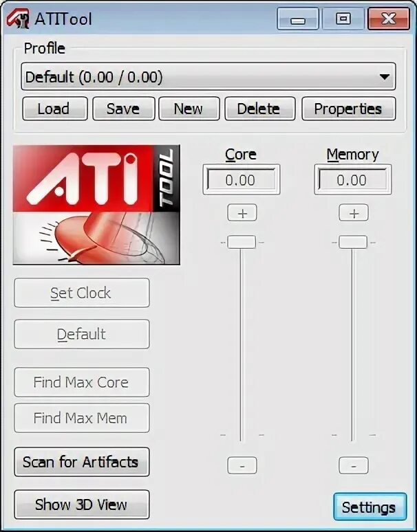Screen dimensions: 417x532
Task: Show the 3D View window
Action: point(81,505)
